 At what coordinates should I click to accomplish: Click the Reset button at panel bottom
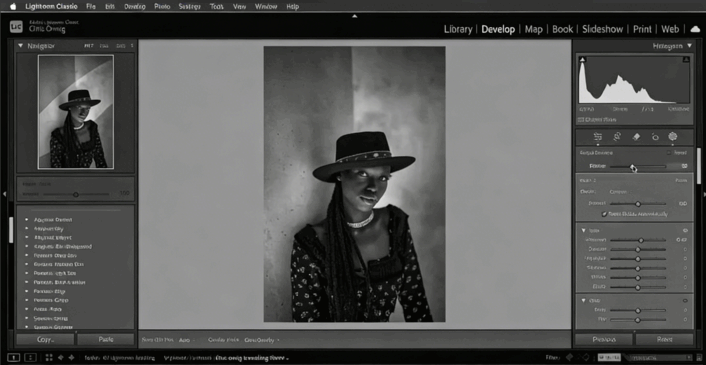coord(665,339)
